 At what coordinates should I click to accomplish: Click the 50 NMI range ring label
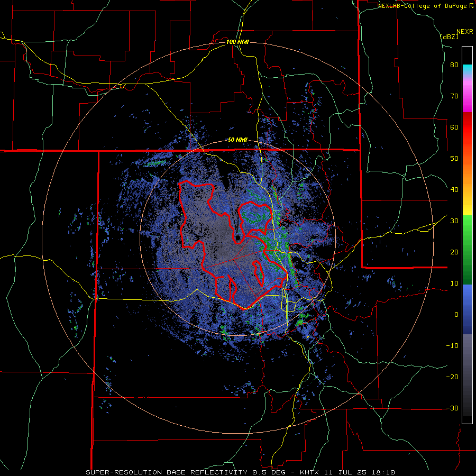[237, 140]
